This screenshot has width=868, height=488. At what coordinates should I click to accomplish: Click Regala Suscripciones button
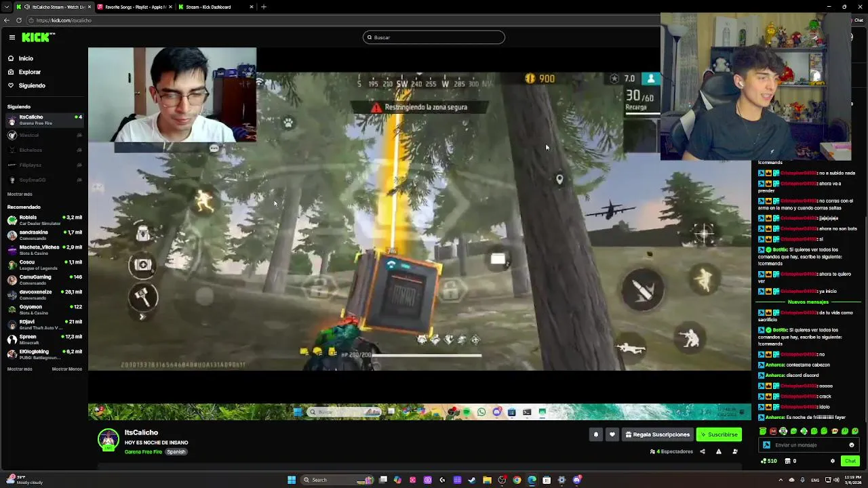point(658,434)
